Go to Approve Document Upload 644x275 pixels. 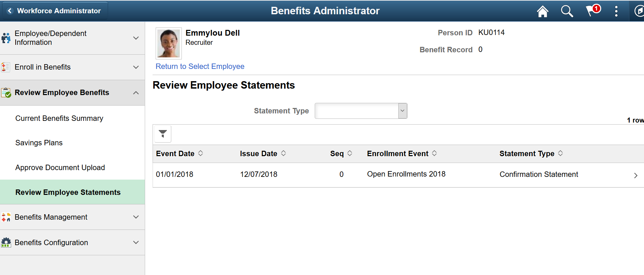(x=60, y=168)
